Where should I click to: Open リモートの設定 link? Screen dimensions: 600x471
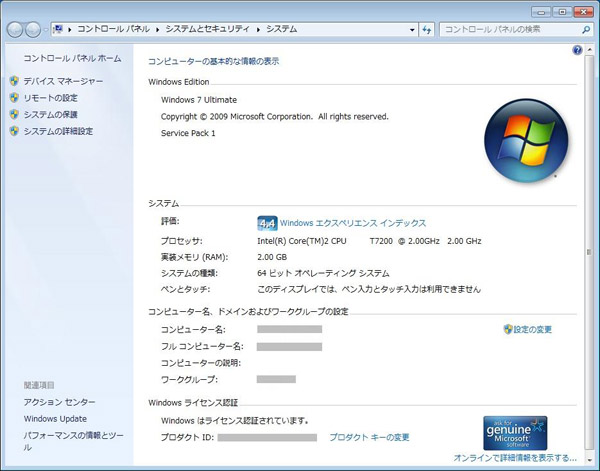(51, 98)
